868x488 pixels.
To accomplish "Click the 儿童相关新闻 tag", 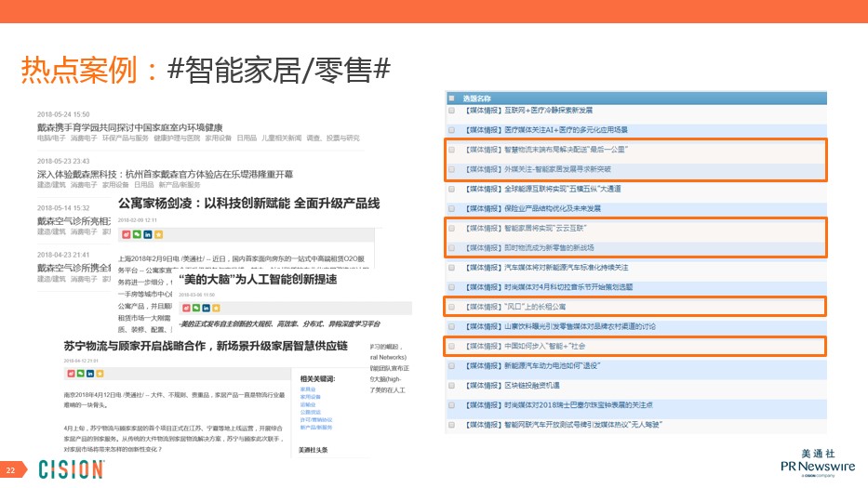I will tap(281, 138).
